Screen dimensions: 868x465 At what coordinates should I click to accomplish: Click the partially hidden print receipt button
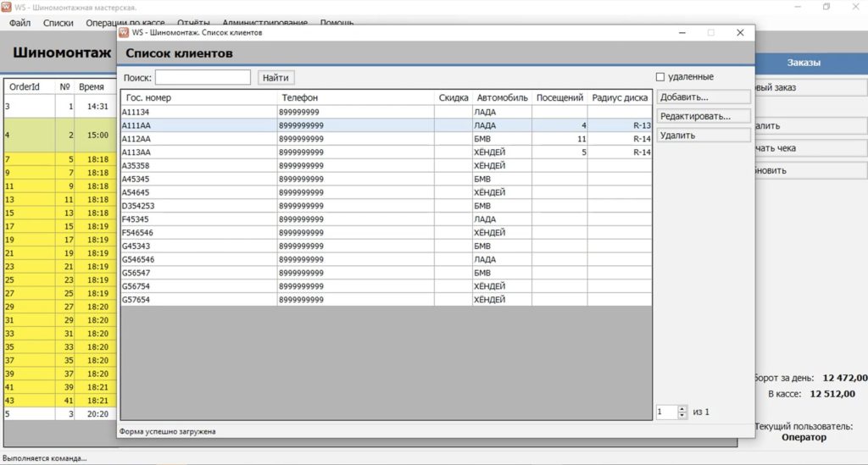810,148
